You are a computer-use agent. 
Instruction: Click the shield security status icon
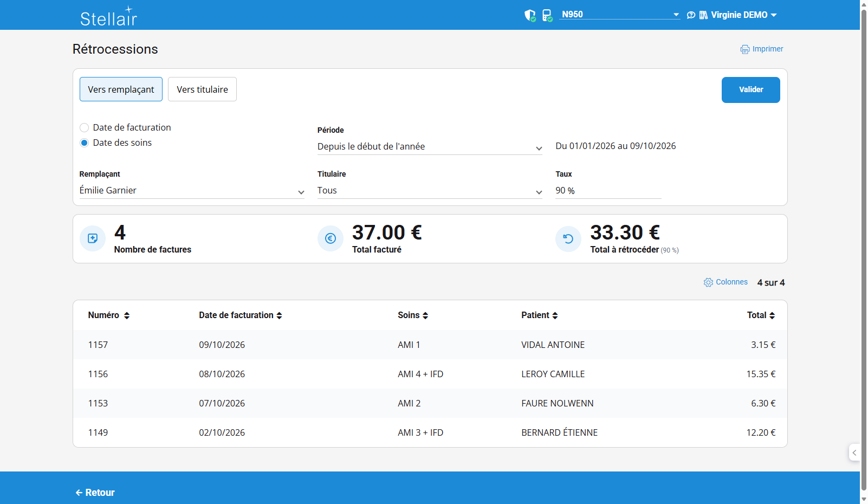pyautogui.click(x=530, y=15)
